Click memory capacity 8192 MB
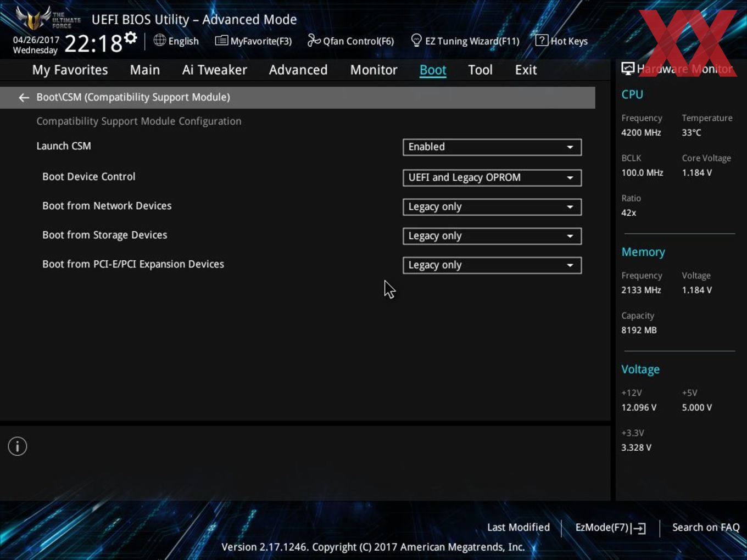 point(639,330)
